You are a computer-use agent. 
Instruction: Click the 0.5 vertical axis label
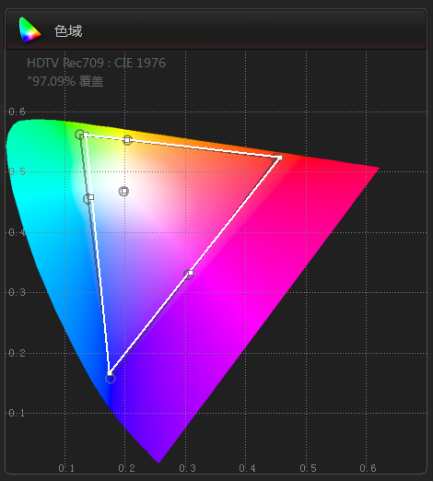(17, 172)
